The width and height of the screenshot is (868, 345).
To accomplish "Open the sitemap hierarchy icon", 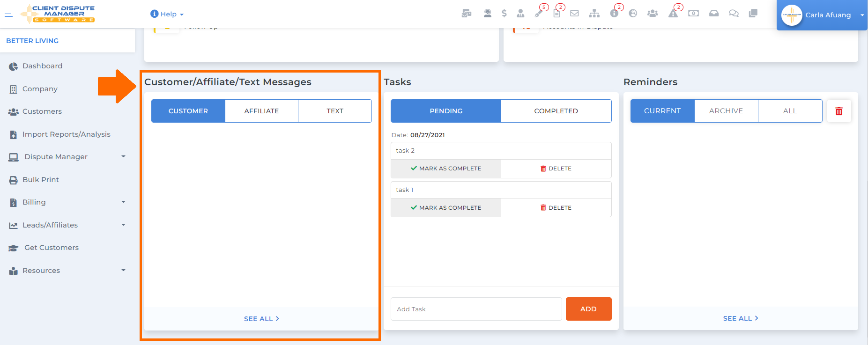I will (594, 14).
